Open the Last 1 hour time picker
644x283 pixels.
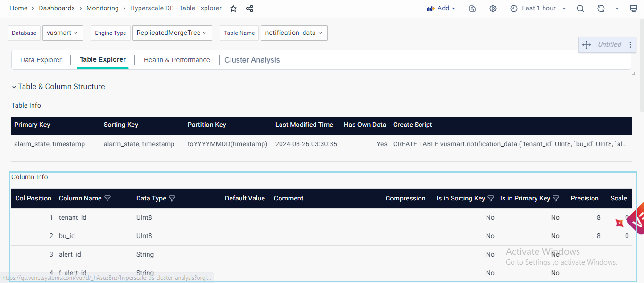click(538, 8)
